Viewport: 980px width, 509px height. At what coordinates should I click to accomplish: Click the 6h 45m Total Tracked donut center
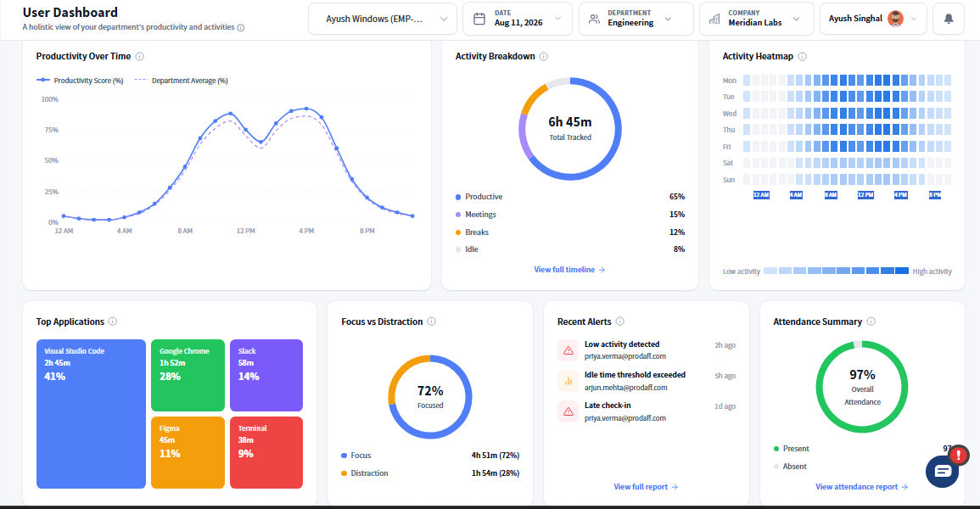[570, 129]
